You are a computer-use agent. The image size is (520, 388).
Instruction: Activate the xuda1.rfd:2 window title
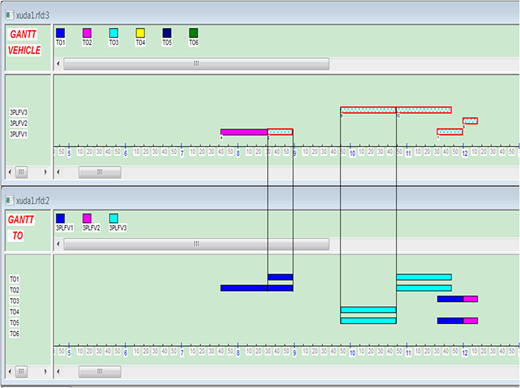point(33,201)
